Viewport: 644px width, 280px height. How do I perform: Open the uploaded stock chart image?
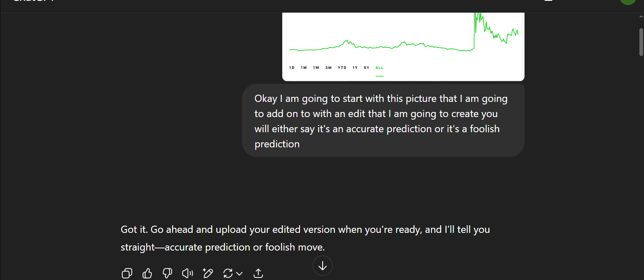coord(403,42)
